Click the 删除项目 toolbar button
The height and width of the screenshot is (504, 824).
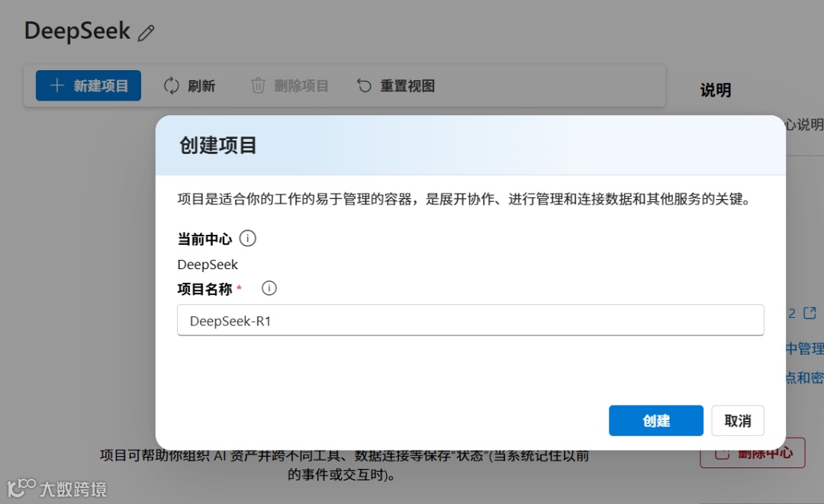[x=290, y=85]
